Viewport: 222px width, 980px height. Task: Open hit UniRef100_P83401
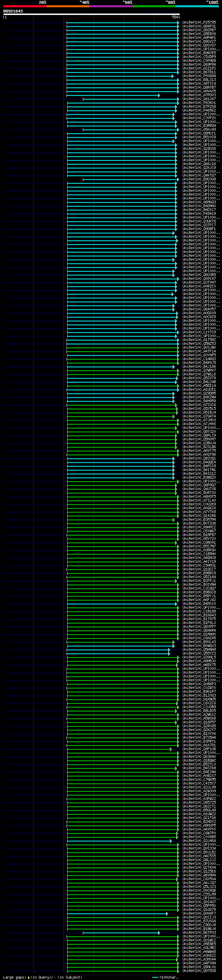coord(199,103)
